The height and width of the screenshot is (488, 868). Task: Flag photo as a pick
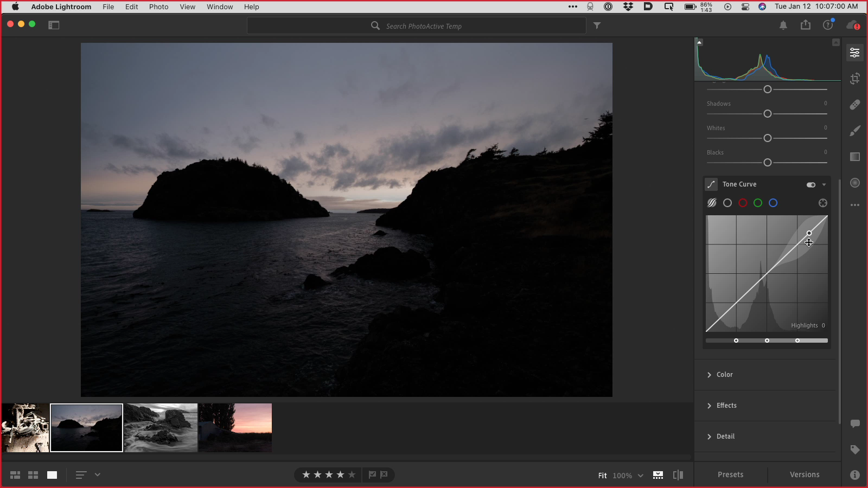tap(372, 474)
